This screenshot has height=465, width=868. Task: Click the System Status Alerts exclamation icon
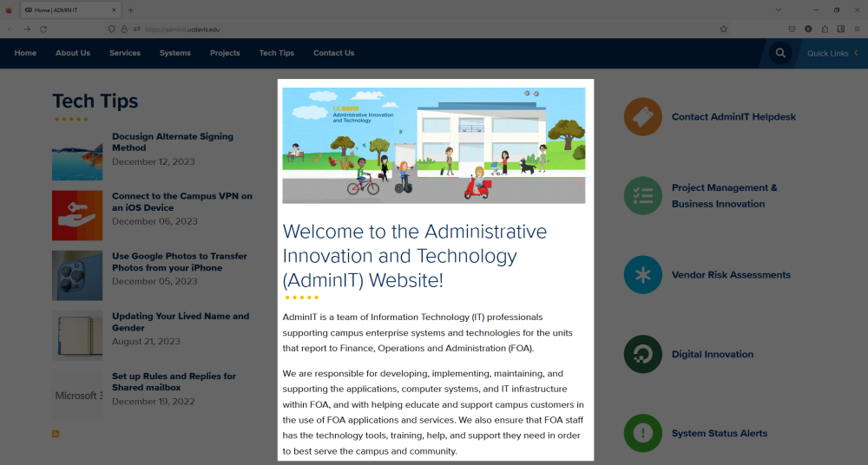tap(642, 434)
